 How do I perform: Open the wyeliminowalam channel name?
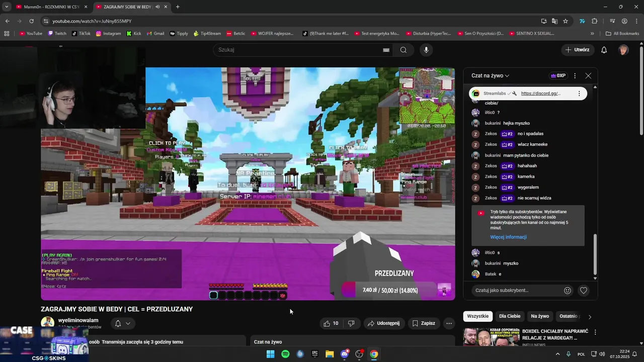click(78, 320)
